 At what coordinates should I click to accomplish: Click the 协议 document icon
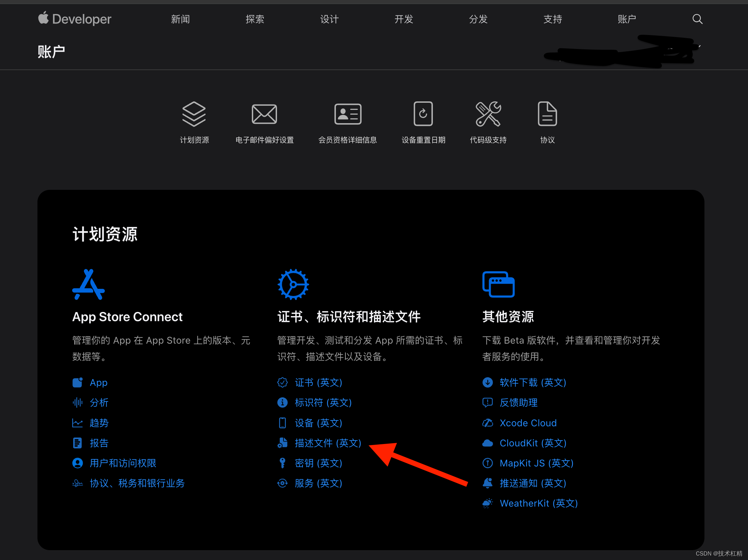[x=547, y=114]
